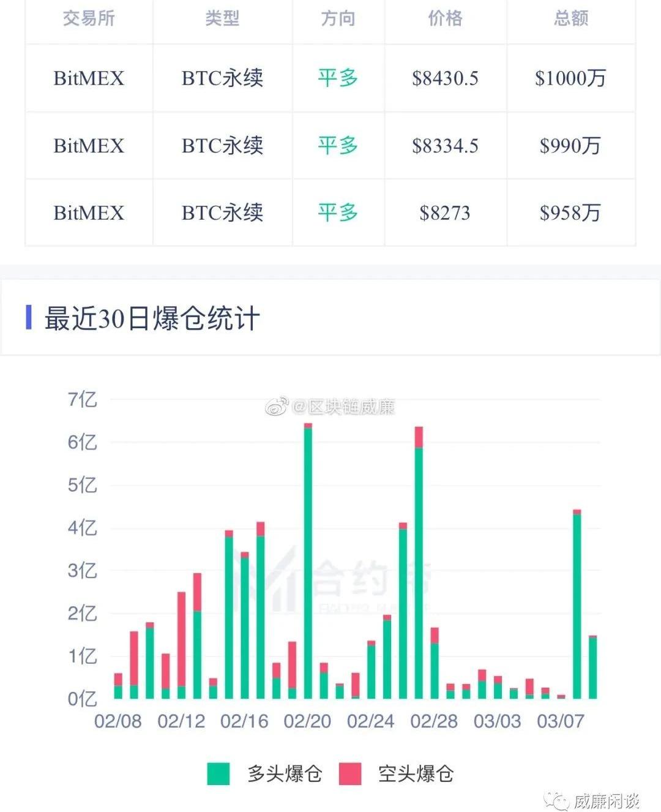The height and width of the screenshot is (812, 661).
Task: Open the @区块链威廉 Weibo handle text
Action: (x=343, y=407)
